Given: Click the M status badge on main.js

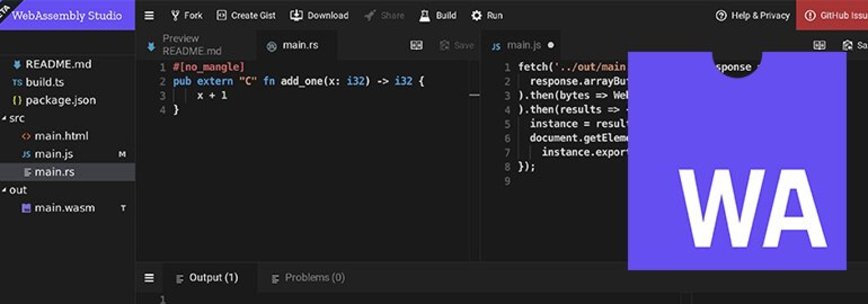Looking at the screenshot, I should [x=122, y=154].
